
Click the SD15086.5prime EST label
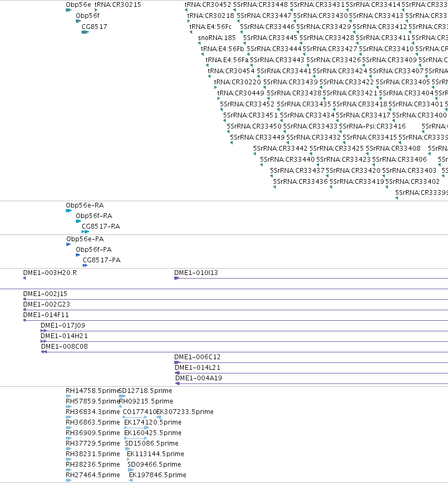[x=152, y=443]
